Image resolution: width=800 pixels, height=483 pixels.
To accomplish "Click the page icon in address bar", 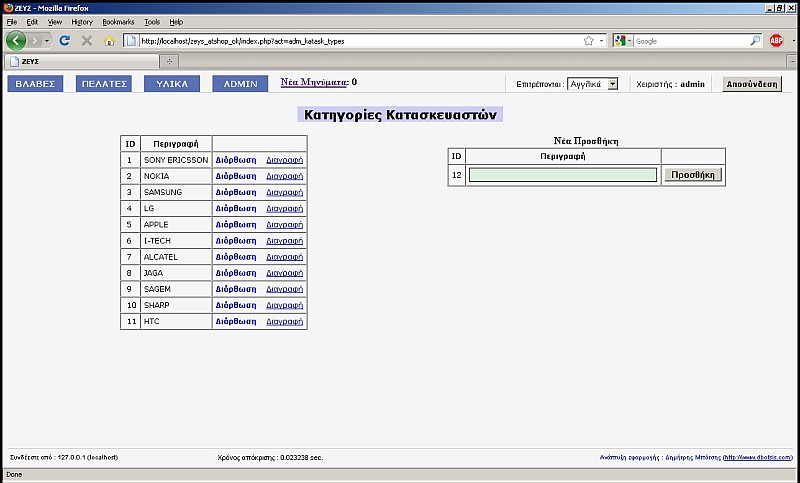I will pyautogui.click(x=131, y=41).
